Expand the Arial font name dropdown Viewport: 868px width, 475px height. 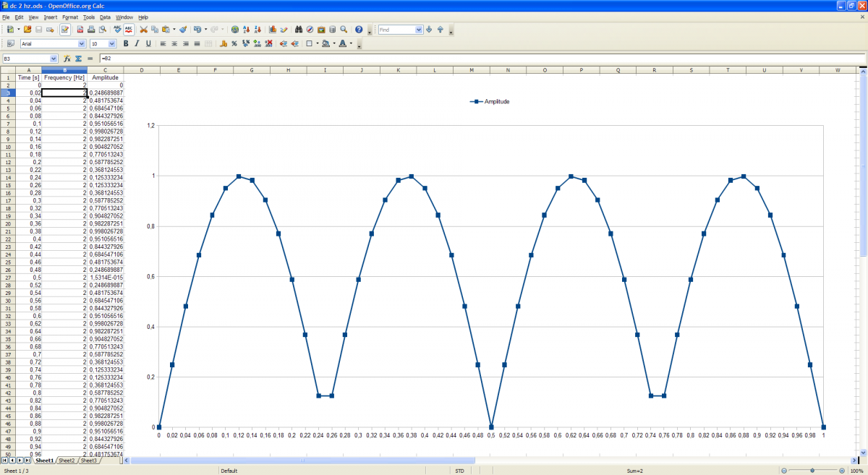pyautogui.click(x=82, y=43)
